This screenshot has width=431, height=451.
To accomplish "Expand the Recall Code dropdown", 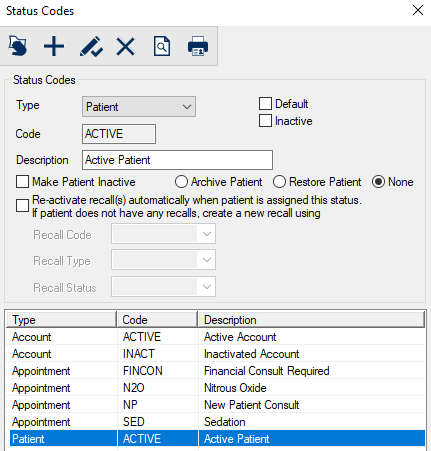I will (x=163, y=234).
